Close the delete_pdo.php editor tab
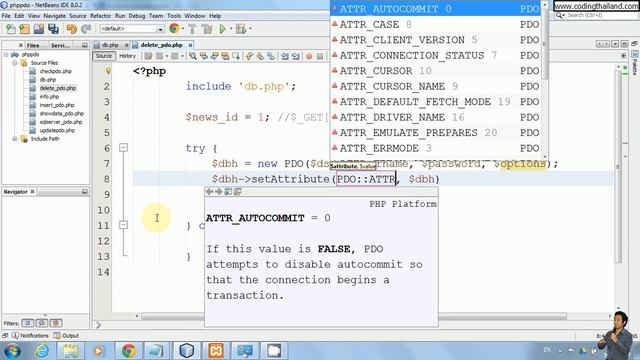 (x=190, y=45)
